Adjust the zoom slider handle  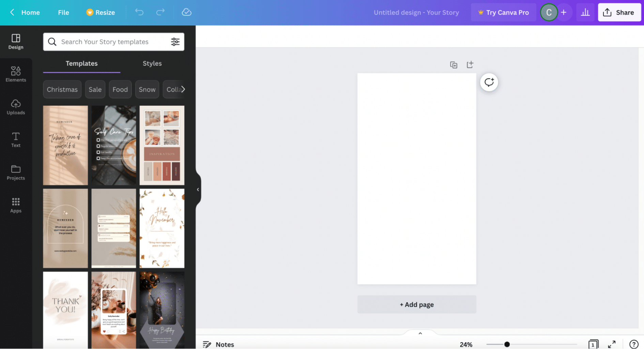(507, 344)
